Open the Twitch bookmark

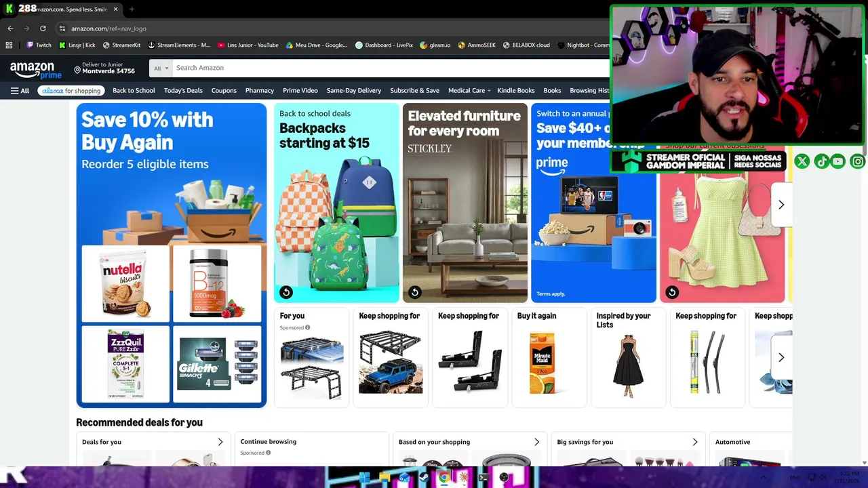tap(39, 45)
